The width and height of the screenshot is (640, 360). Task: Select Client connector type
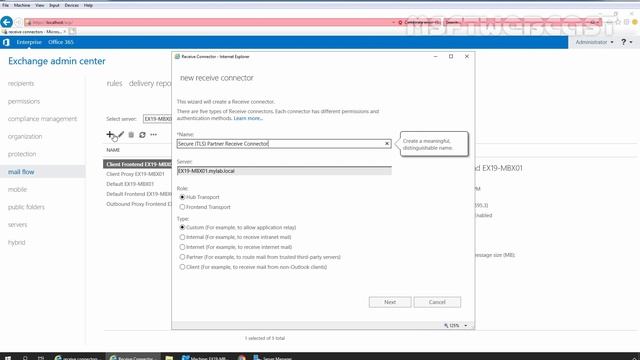[182, 267]
